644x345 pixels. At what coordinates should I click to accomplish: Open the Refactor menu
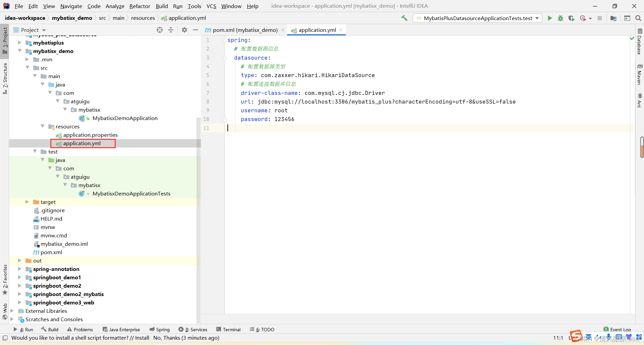click(140, 6)
